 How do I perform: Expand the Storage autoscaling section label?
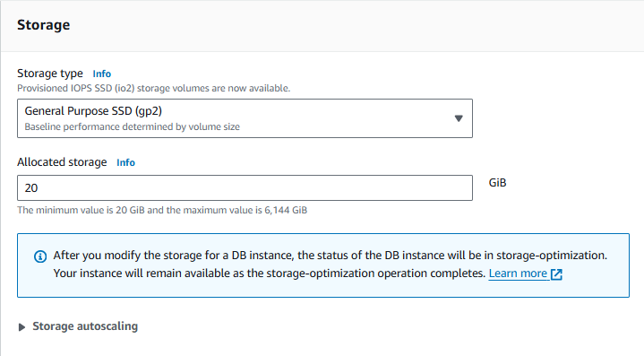[x=85, y=326]
